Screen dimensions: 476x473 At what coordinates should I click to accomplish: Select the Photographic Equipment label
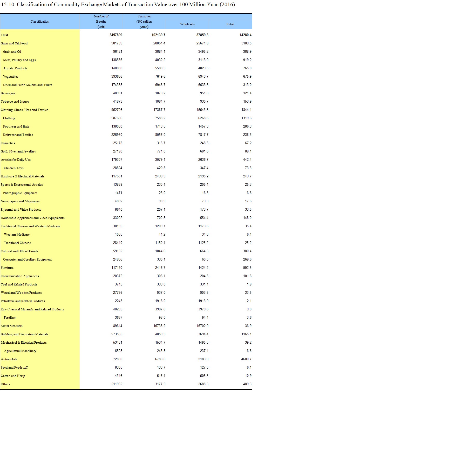click(20, 193)
